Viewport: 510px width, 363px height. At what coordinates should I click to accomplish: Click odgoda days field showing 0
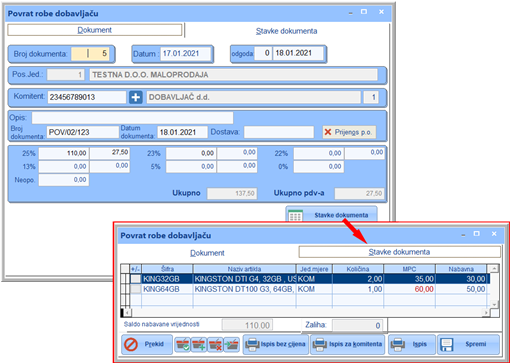263,53
